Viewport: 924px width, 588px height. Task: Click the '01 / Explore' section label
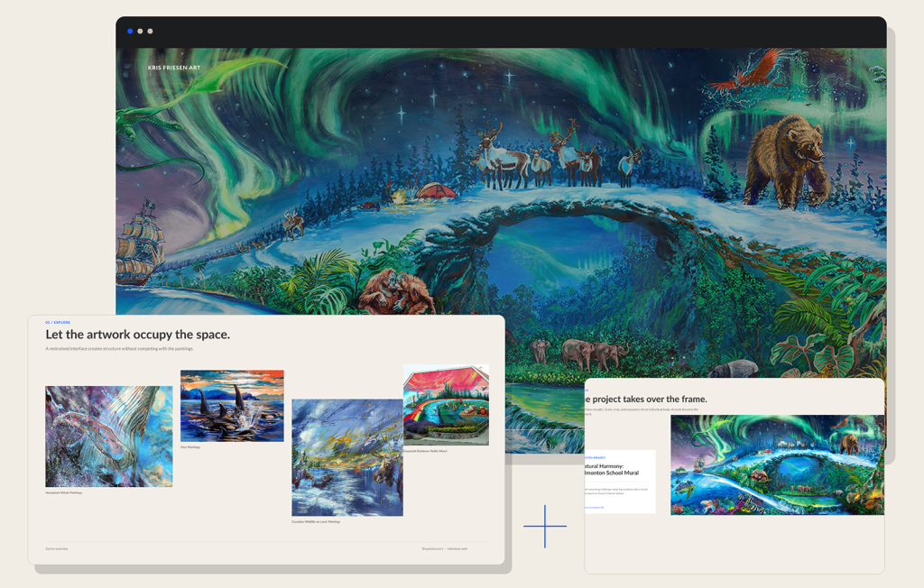point(58,322)
